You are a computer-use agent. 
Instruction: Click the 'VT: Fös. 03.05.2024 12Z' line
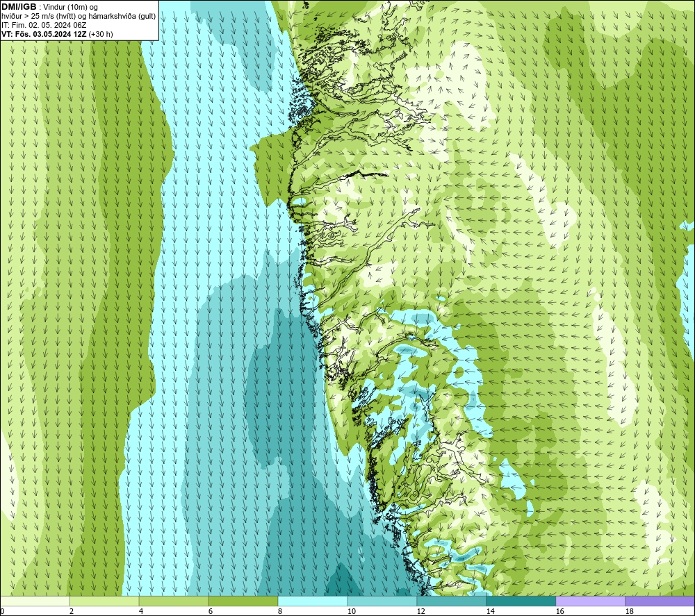44,34
